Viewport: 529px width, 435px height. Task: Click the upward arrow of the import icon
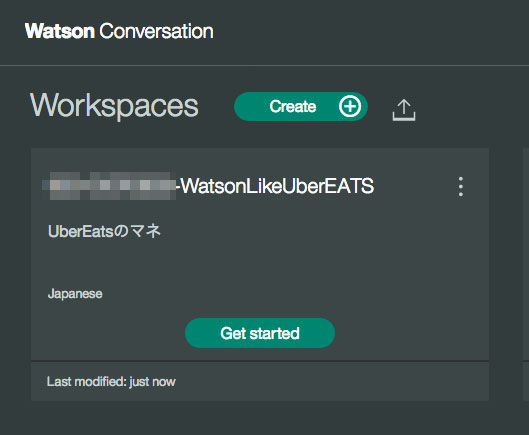coord(404,106)
